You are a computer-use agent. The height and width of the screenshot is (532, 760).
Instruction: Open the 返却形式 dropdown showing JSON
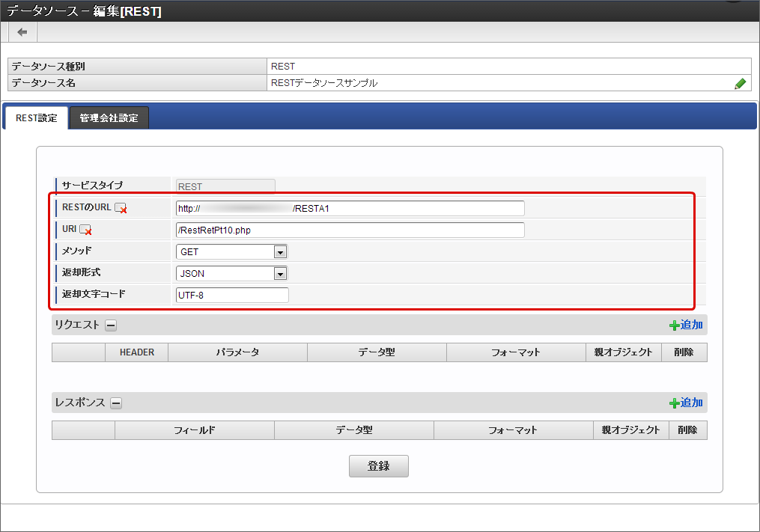[x=231, y=274]
